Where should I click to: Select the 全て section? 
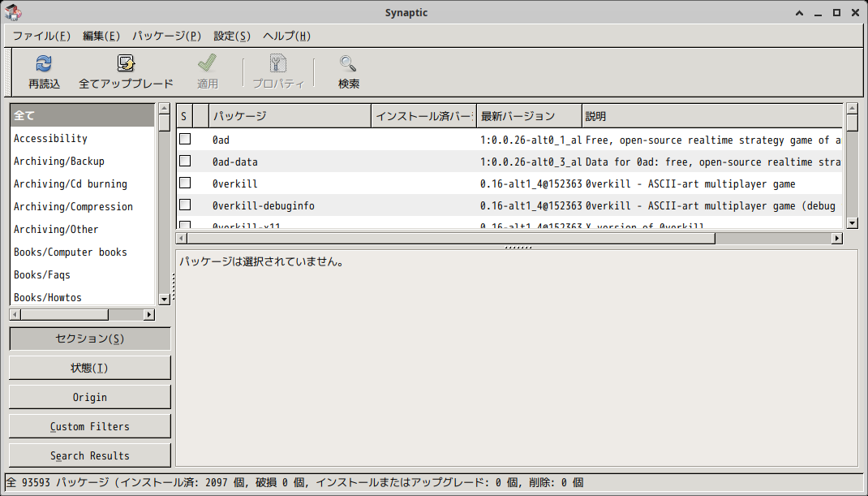point(82,116)
